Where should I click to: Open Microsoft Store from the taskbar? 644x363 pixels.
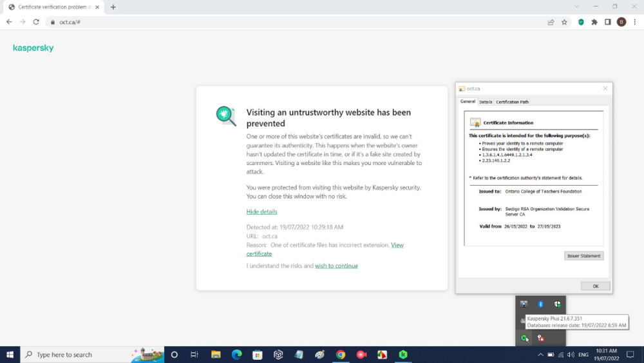[258, 355]
